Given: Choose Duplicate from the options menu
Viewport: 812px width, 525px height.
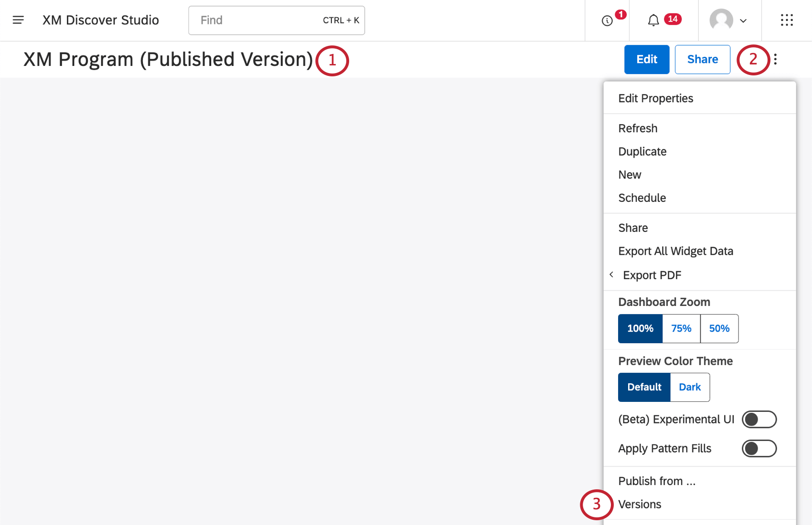Looking at the screenshot, I should pos(642,151).
